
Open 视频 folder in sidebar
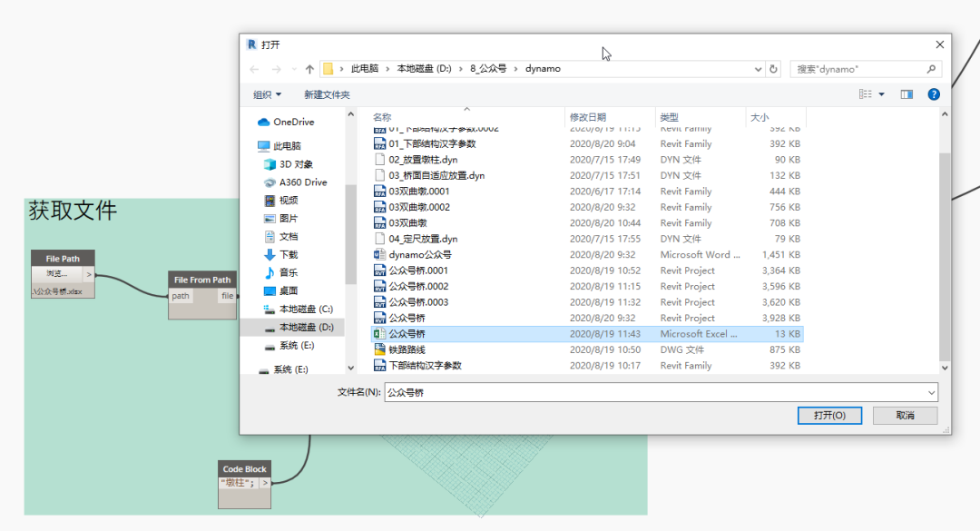(x=280, y=200)
